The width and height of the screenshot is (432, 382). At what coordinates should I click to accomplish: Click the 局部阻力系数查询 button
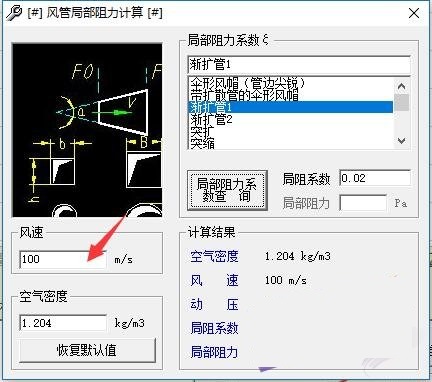[227, 190]
